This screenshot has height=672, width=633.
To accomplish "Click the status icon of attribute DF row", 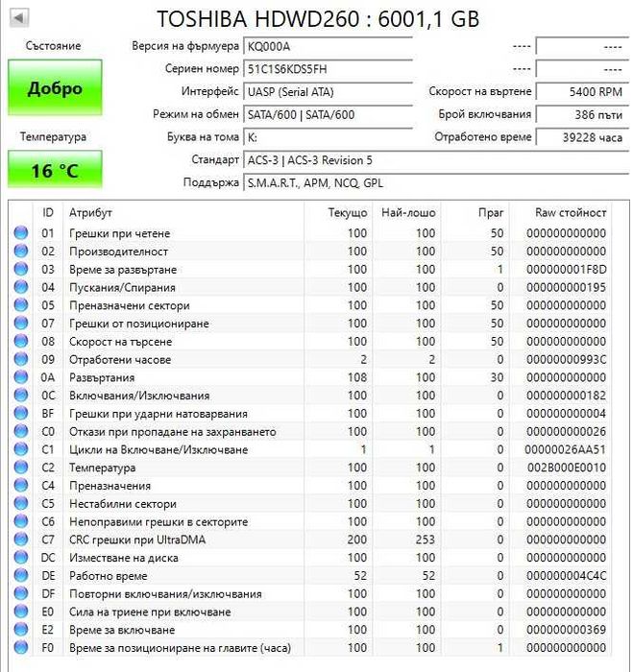I will [20, 593].
